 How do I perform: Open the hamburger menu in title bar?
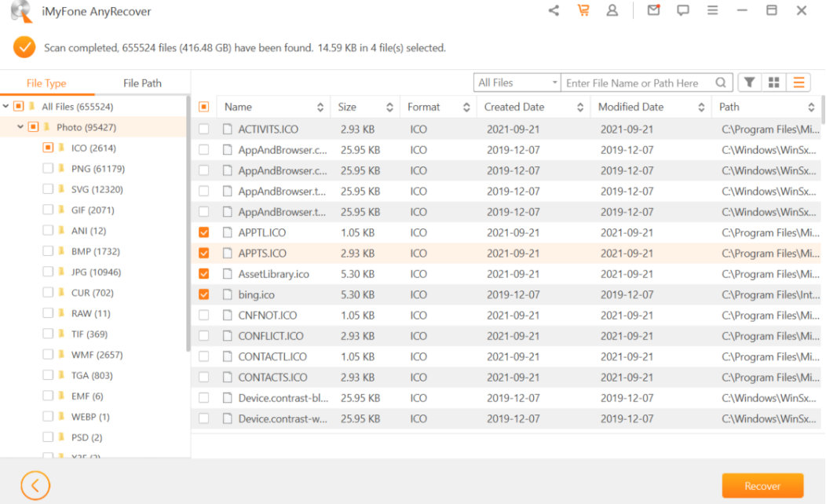pyautogui.click(x=713, y=10)
